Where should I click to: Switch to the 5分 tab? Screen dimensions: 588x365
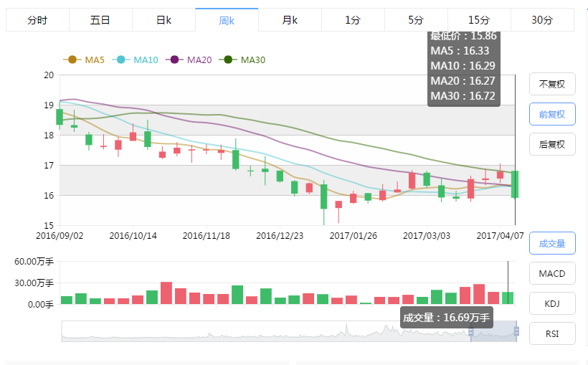point(416,20)
